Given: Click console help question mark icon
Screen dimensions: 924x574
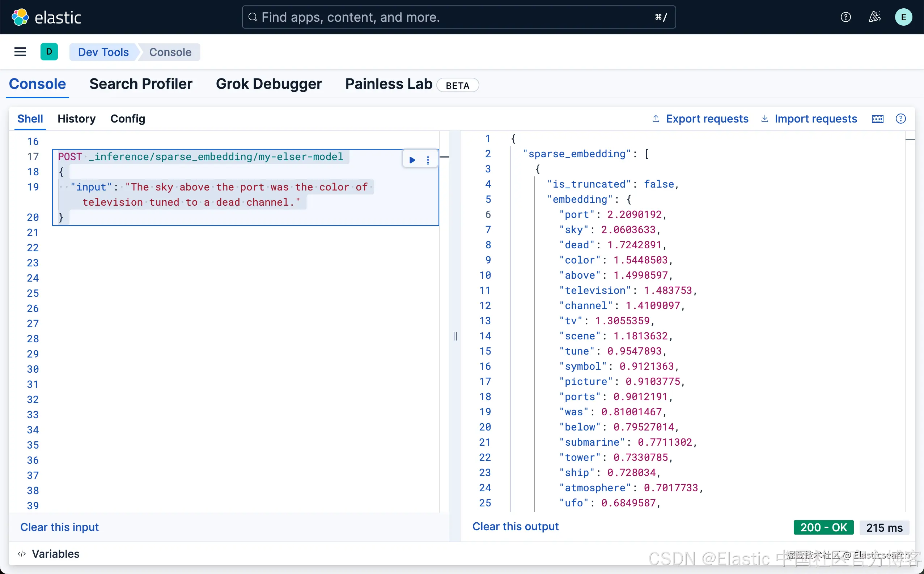Looking at the screenshot, I should [x=900, y=119].
